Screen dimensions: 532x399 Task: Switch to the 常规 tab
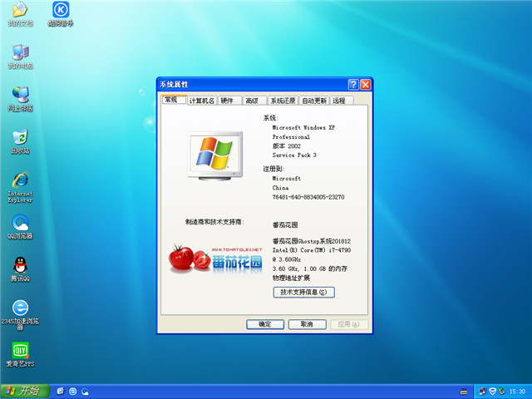point(173,100)
